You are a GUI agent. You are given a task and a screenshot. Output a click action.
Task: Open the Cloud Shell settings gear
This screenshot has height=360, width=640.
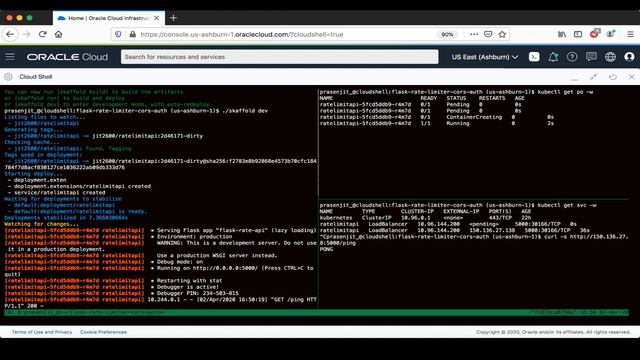[8, 77]
